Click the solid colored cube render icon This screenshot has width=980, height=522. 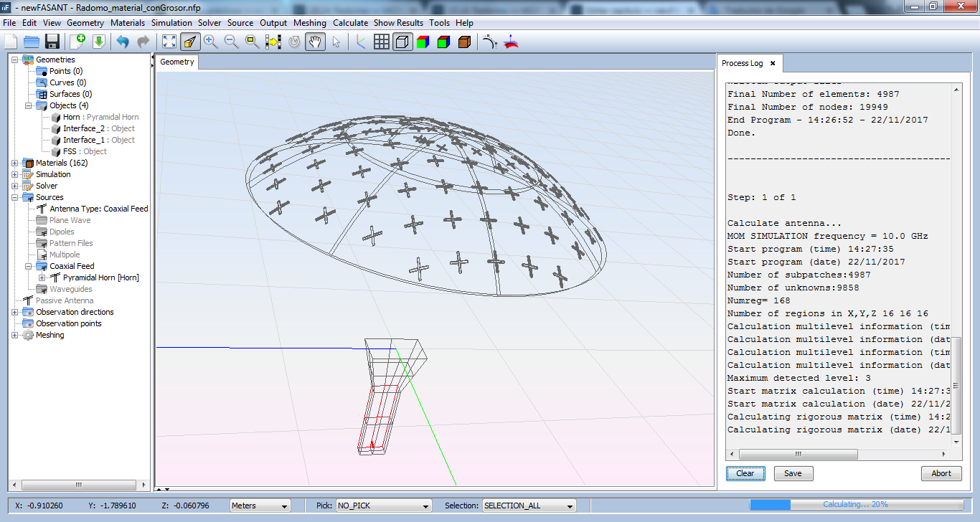pos(423,42)
